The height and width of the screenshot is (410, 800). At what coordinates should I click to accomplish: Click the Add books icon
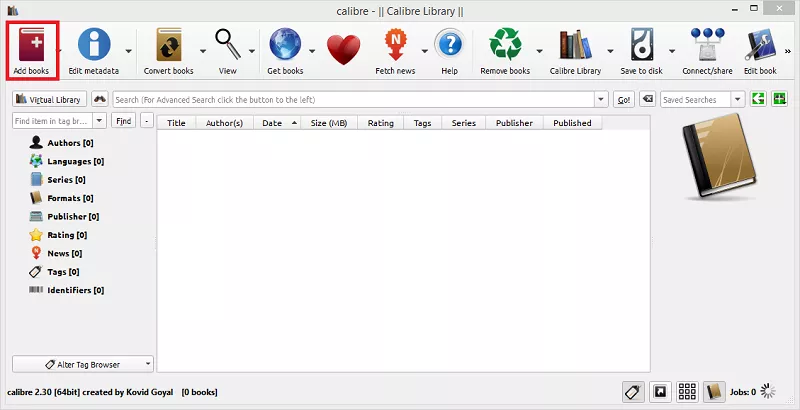tap(31, 46)
